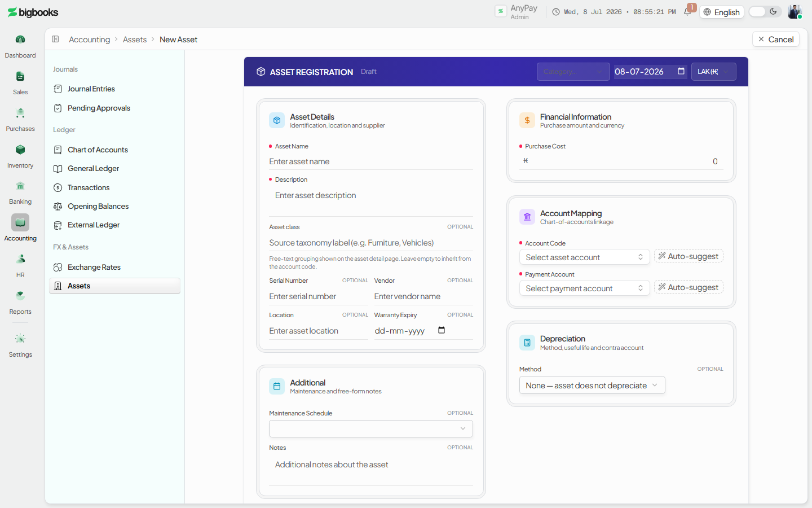
Task: Click Auto-suggest for Payment Account
Action: point(689,287)
